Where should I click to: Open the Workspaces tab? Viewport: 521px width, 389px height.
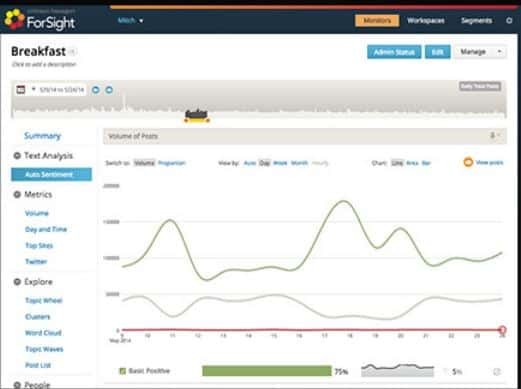pos(426,21)
